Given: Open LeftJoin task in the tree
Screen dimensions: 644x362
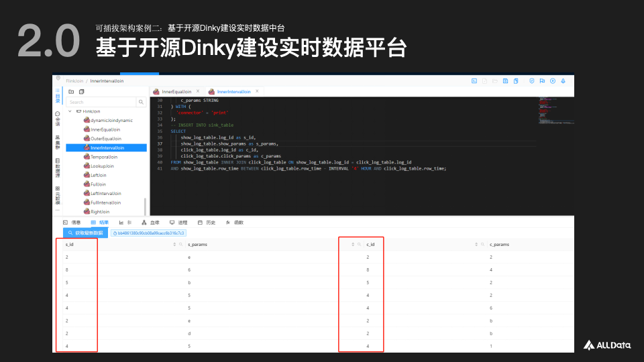Looking at the screenshot, I should [95, 175].
